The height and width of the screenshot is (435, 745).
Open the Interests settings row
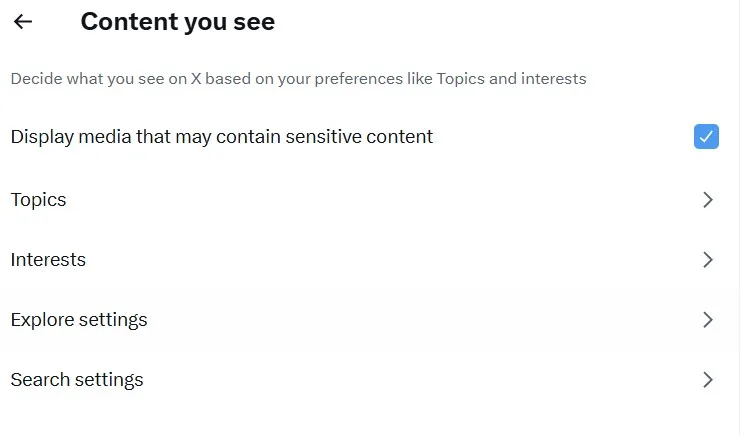360,260
